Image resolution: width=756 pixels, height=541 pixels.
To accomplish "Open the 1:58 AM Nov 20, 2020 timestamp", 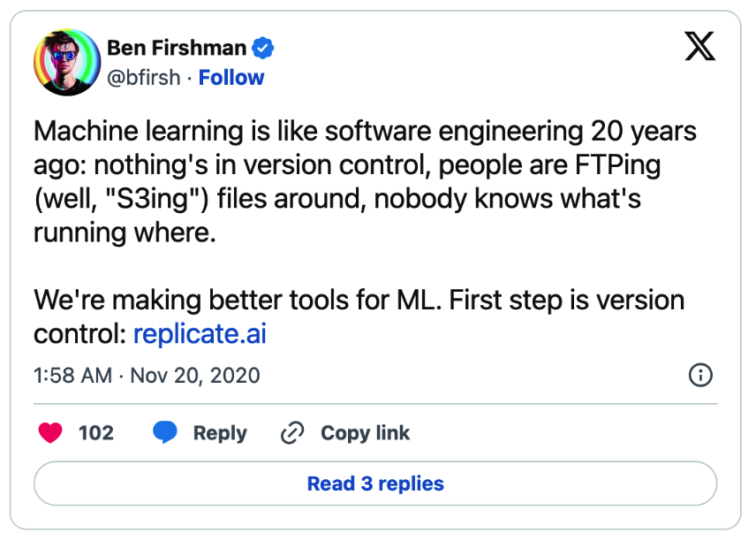I will (x=147, y=376).
